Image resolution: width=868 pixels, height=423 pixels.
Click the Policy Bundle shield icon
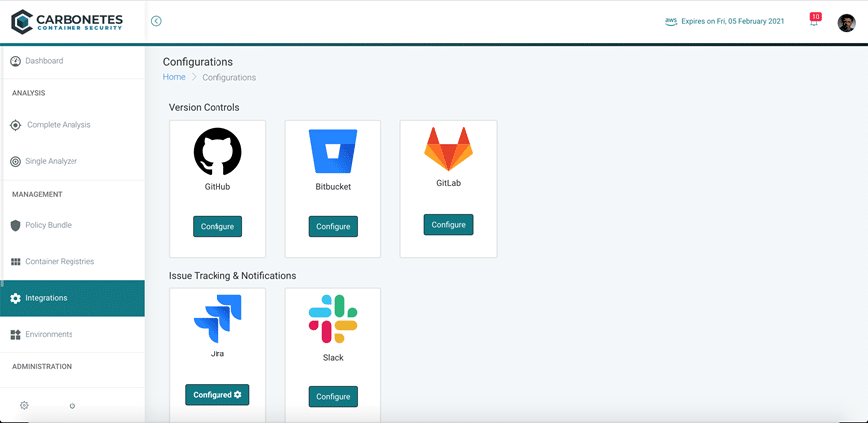point(16,225)
